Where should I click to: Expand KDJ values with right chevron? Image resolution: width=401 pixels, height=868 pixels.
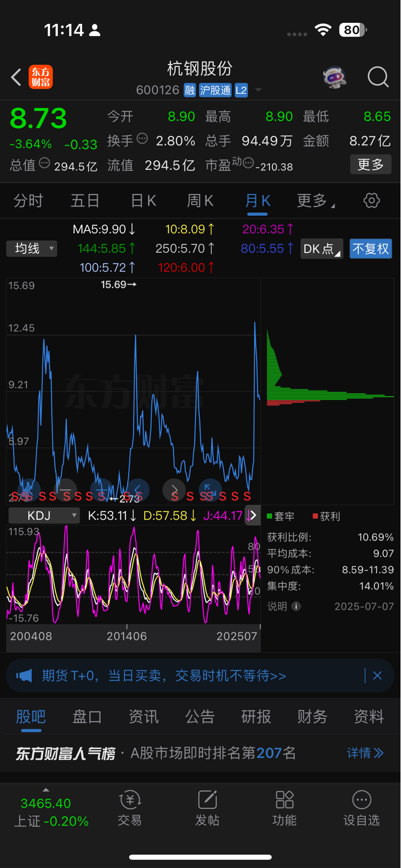[x=252, y=516]
